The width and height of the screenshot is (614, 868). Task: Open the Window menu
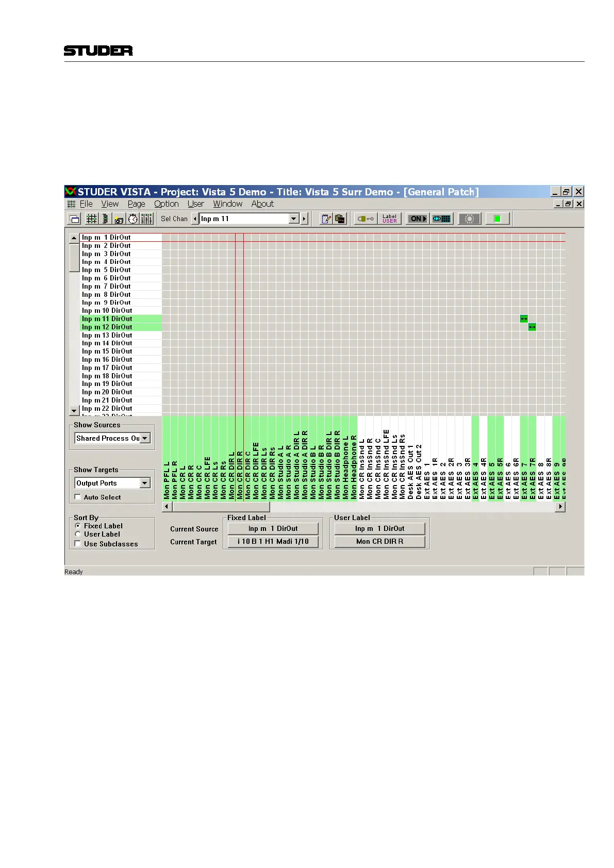[x=228, y=204]
